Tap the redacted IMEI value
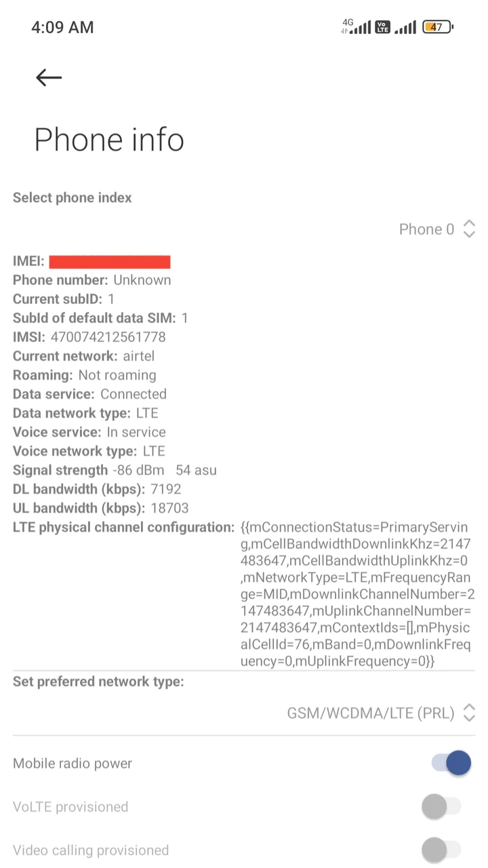This screenshot has height=868, width=488. point(110,261)
